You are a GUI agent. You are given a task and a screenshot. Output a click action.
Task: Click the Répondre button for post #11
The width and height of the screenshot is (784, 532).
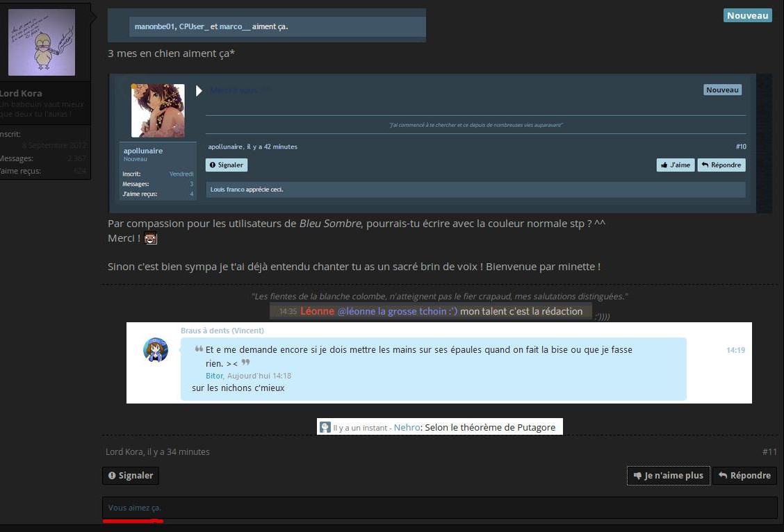pos(744,476)
